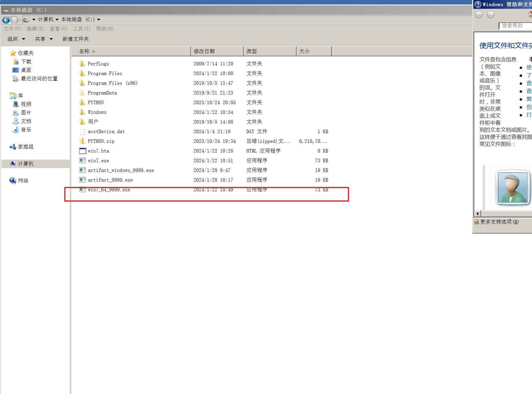532x394 pixels.
Task: Select 网络 in the navigation pane
Action: click(x=23, y=181)
